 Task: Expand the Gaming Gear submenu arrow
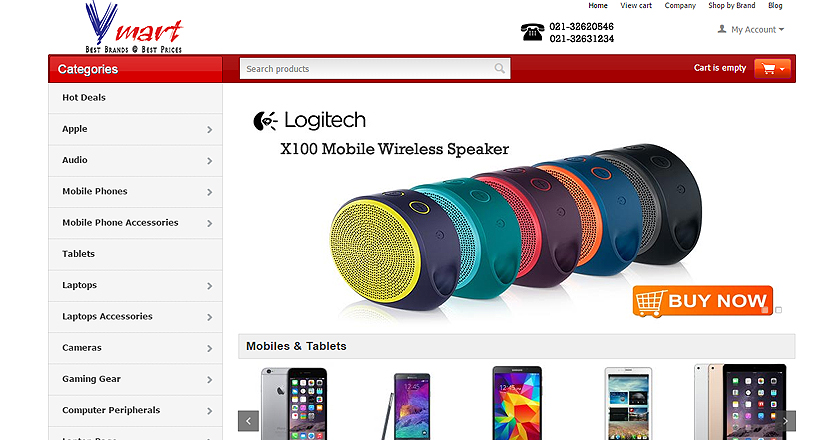[x=209, y=379]
